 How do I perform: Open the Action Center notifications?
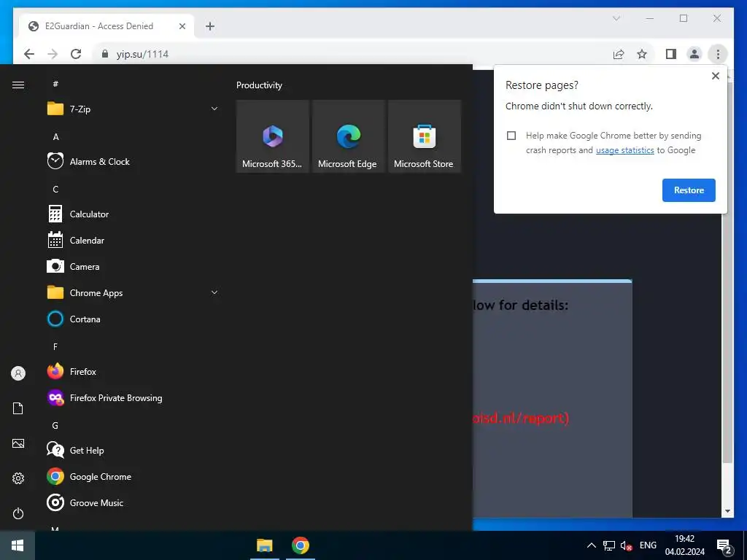[x=724, y=545]
